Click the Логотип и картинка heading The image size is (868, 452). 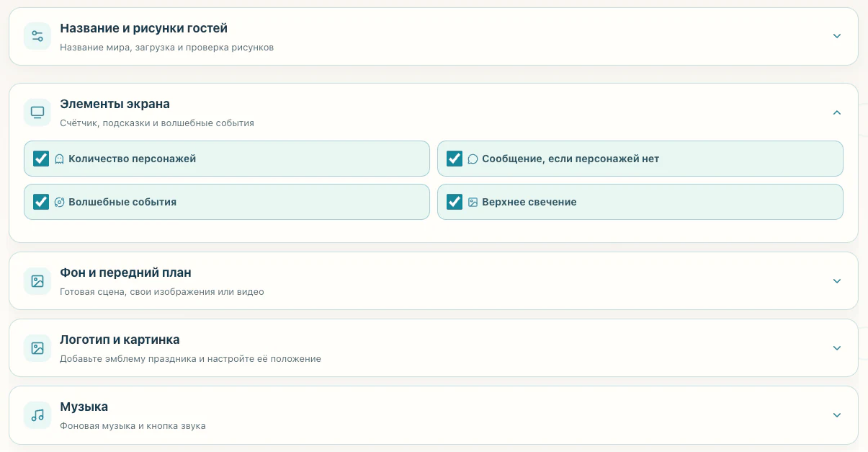coord(120,340)
